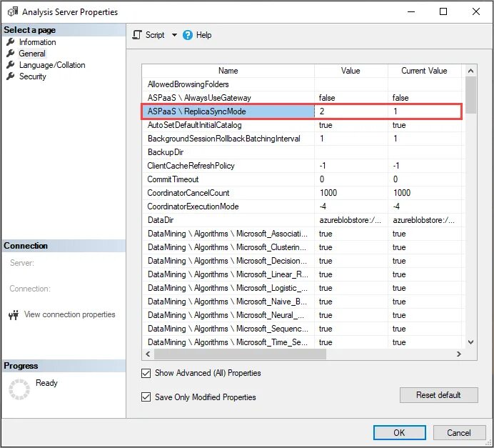Viewport: 494px width, 448px height.
Task: Click the Name column header
Action: click(228, 71)
